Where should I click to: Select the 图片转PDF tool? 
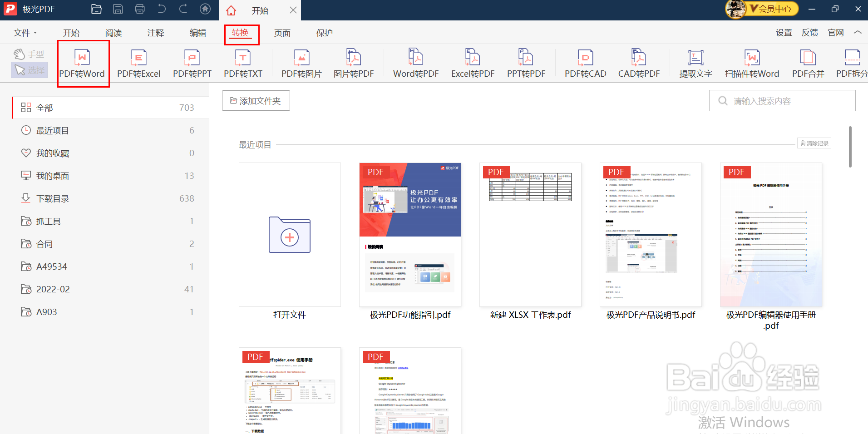point(354,64)
